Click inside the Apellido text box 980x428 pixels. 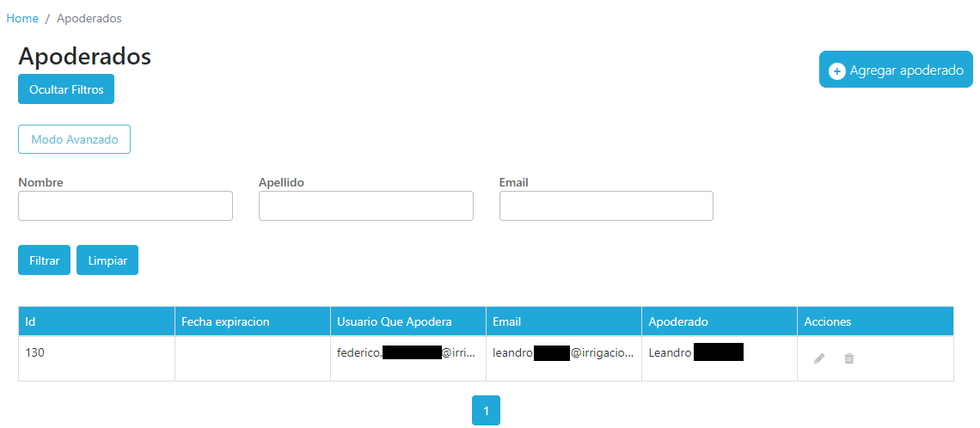click(x=365, y=206)
